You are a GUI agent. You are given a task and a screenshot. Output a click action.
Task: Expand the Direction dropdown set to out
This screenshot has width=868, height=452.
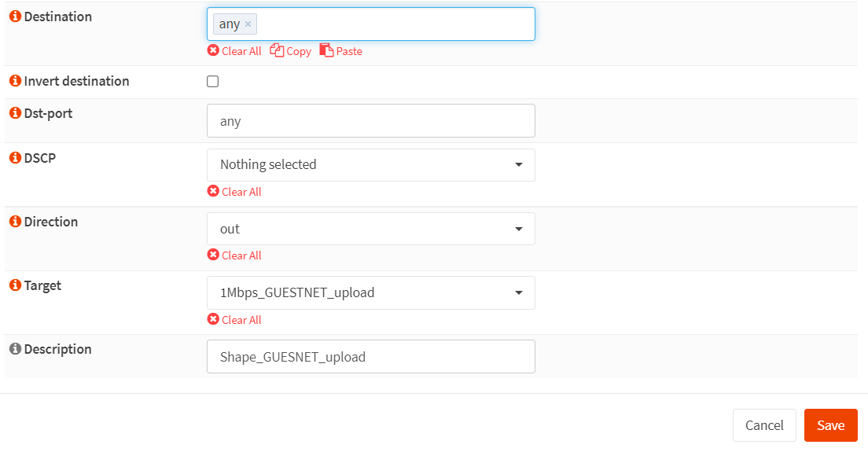click(x=370, y=229)
